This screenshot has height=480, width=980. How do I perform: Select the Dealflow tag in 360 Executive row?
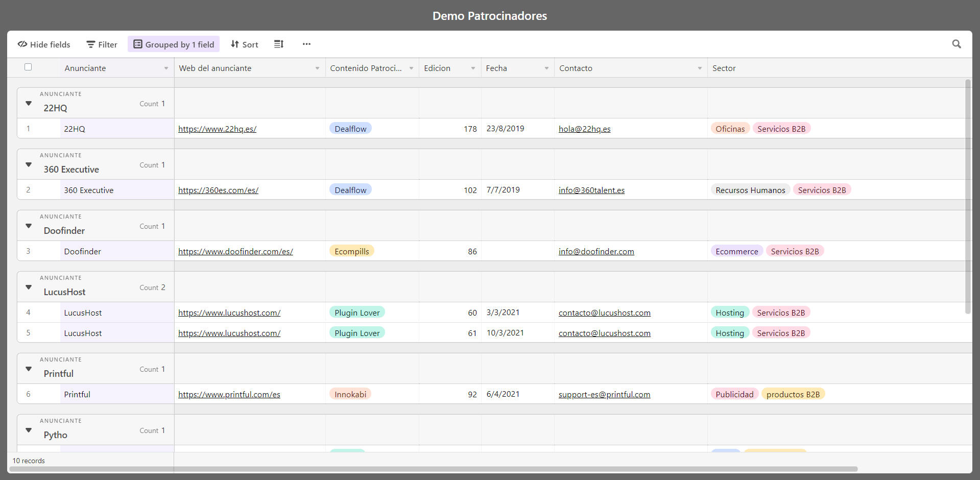(350, 190)
